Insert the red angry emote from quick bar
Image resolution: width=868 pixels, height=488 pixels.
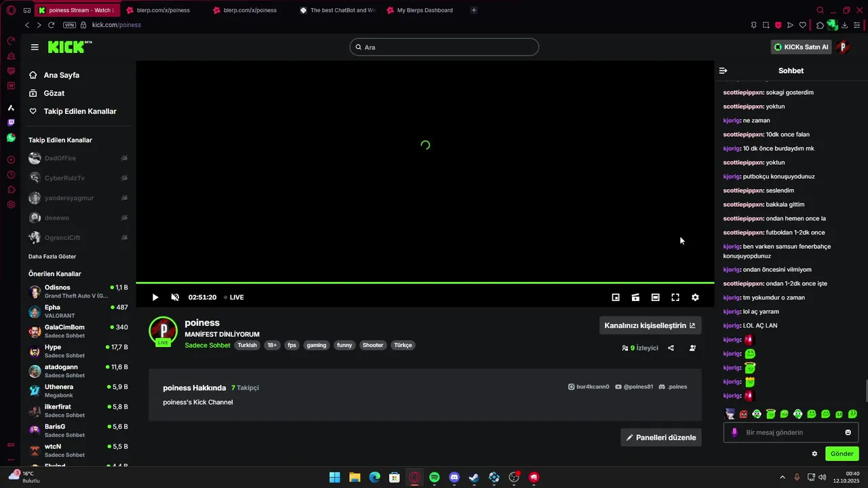pyautogui.click(x=743, y=414)
